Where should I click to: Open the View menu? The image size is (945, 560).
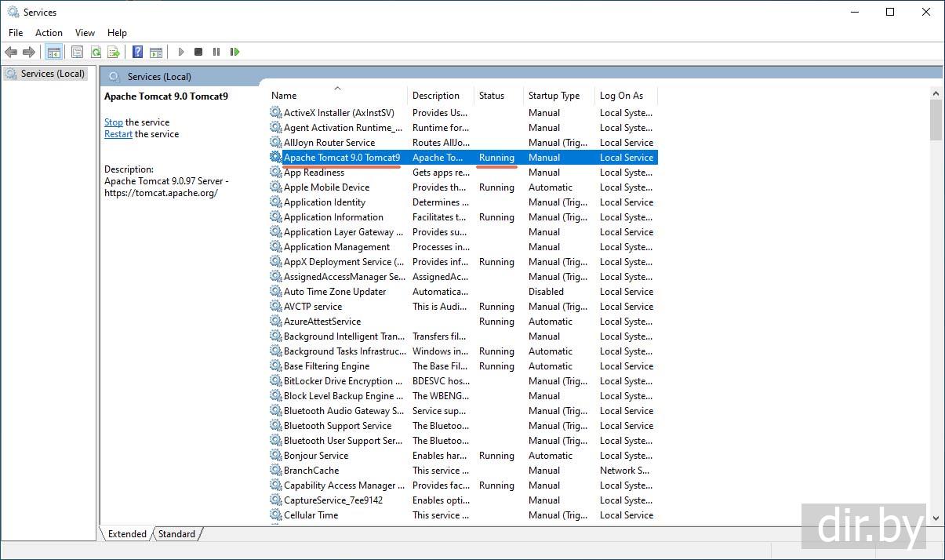click(x=85, y=33)
